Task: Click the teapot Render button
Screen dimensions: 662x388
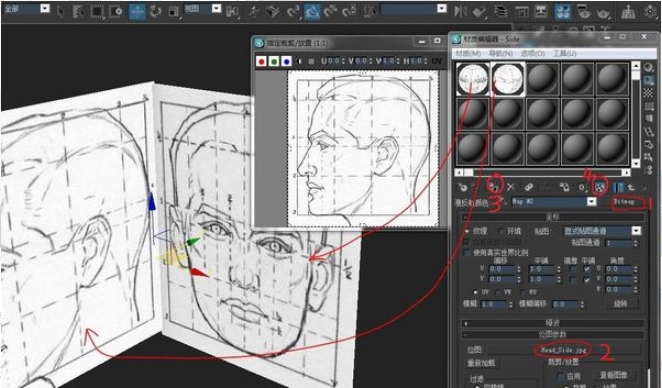Action: tap(602, 13)
